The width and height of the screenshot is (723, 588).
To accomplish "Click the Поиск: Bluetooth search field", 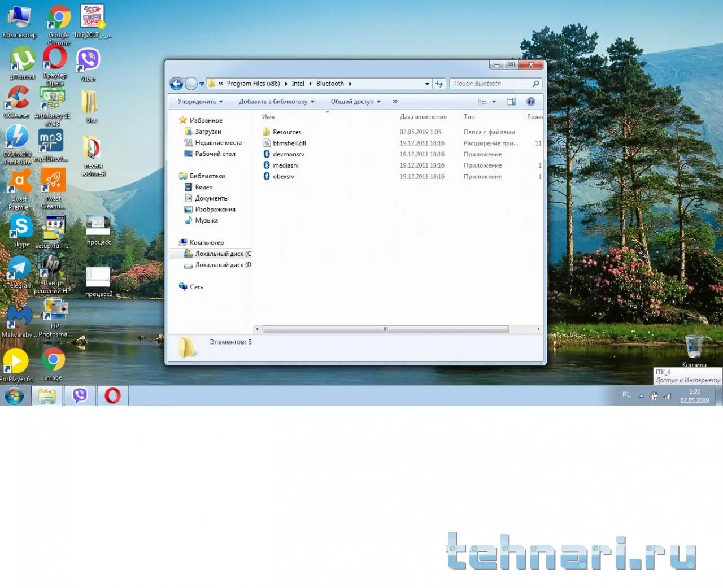I will click(x=490, y=84).
